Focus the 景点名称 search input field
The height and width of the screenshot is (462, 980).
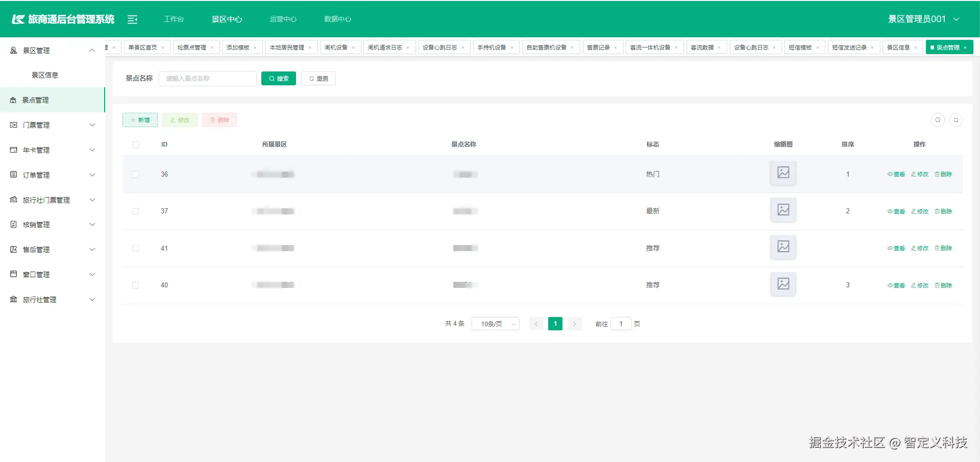(207, 78)
